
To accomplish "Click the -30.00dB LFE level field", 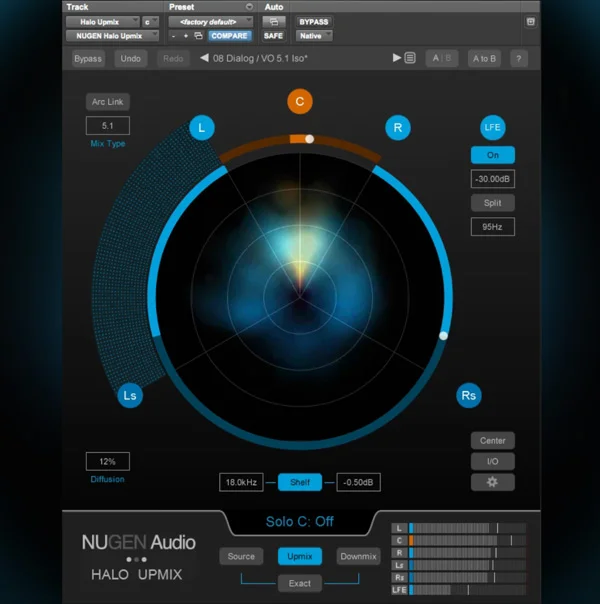I will point(493,179).
